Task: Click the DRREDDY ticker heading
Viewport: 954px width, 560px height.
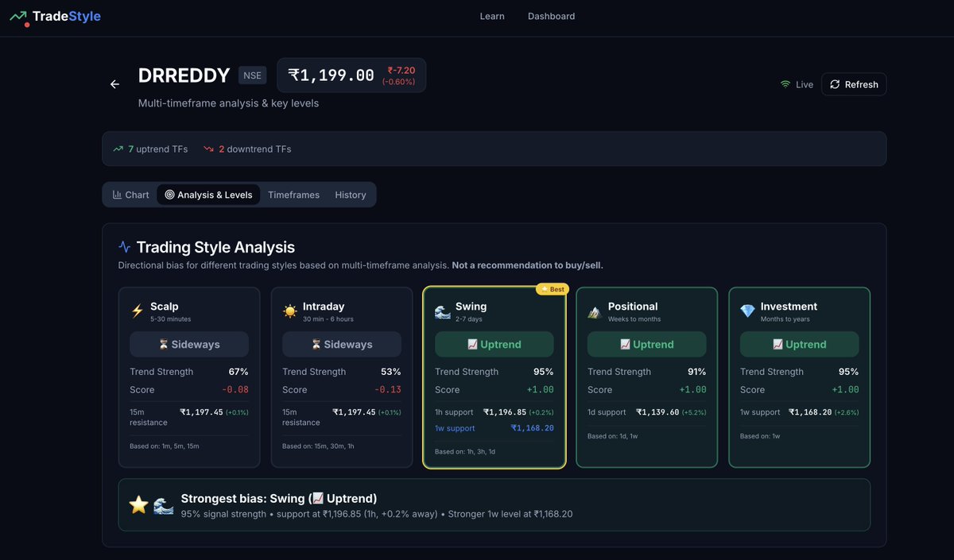Action: [x=184, y=75]
